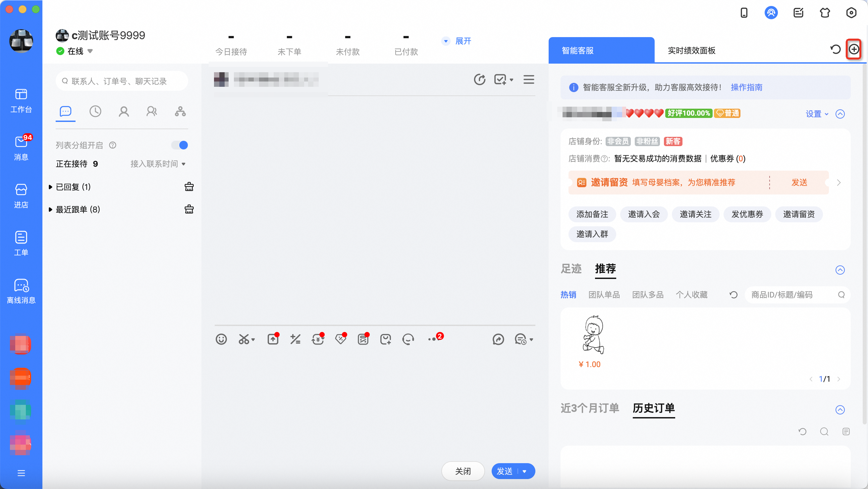Select the organization structure tab icon
The height and width of the screenshot is (489, 868).
point(180,111)
